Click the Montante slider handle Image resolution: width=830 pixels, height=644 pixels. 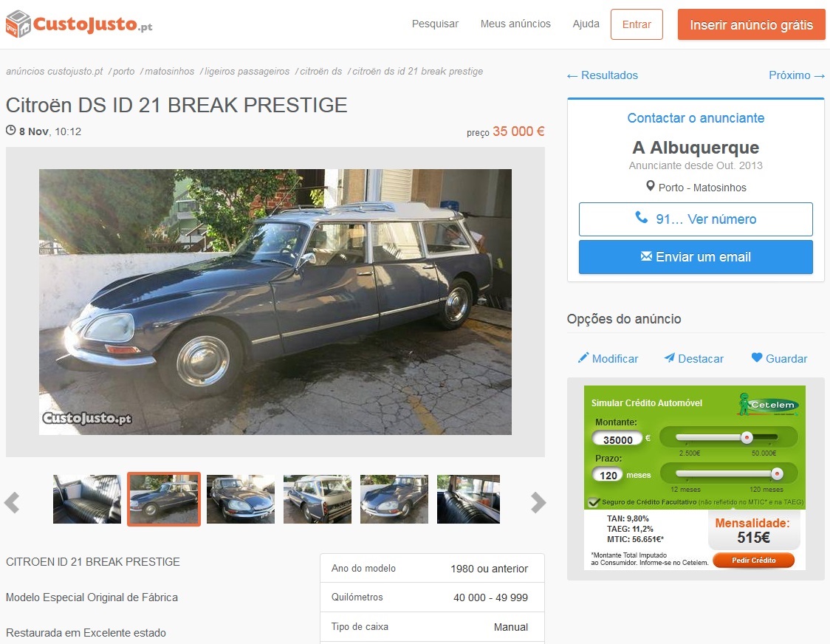(x=747, y=437)
